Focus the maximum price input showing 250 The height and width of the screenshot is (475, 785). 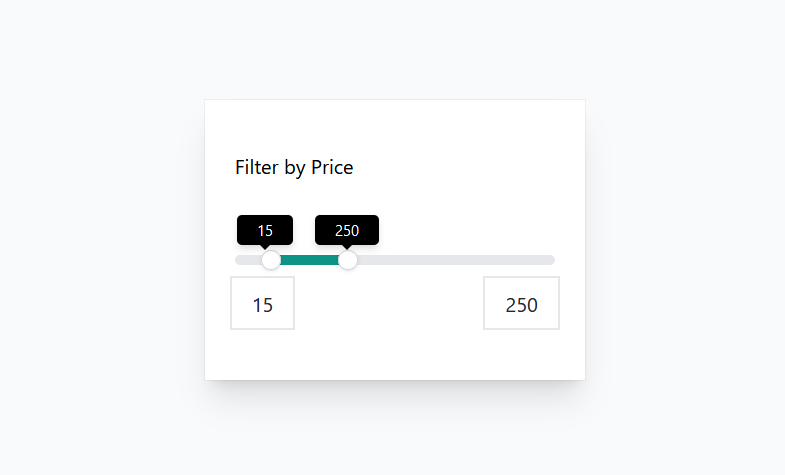point(521,304)
